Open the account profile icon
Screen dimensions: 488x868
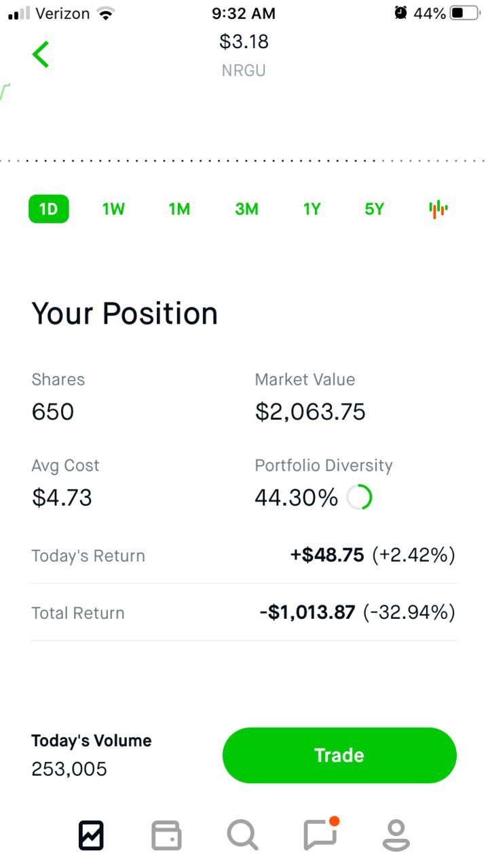[396, 835]
